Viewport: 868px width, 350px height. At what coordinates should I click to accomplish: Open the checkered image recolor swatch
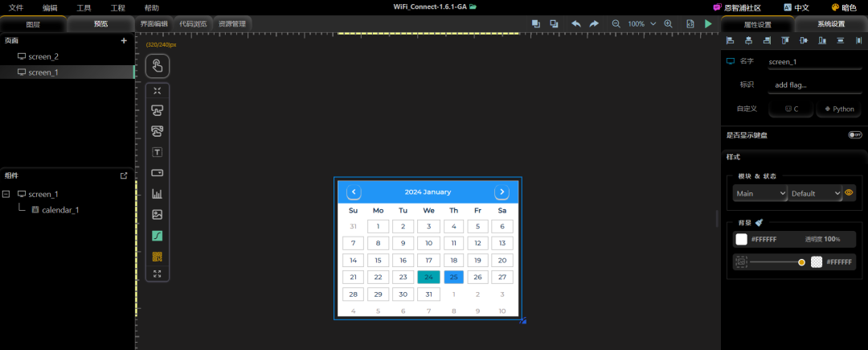[817, 262]
